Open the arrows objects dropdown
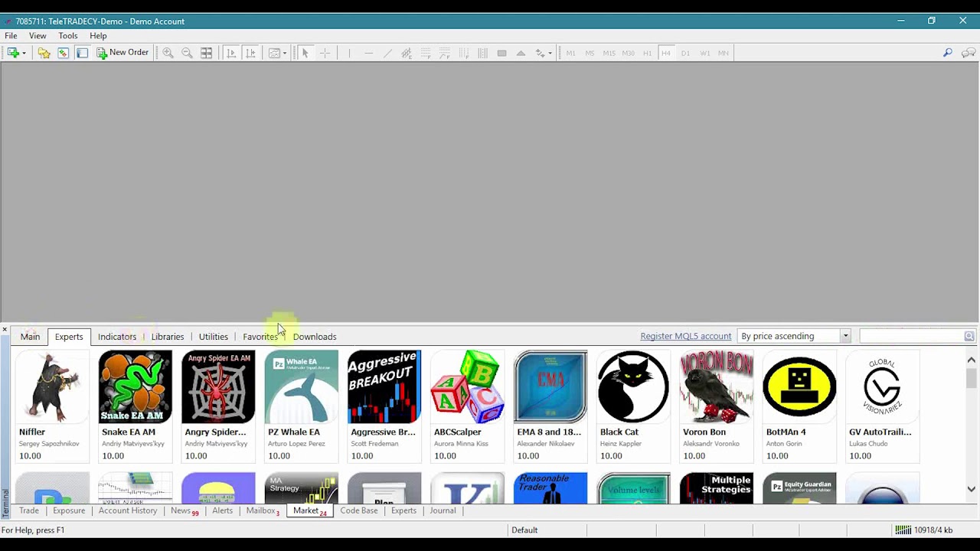Screen dimensions: 980x551 pyautogui.click(x=544, y=53)
